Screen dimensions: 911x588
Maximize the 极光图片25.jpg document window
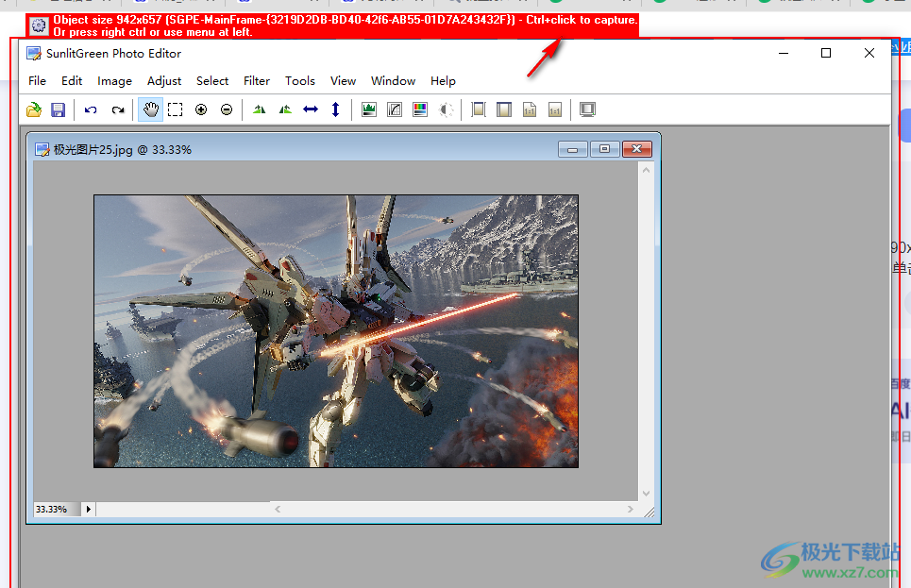pyautogui.click(x=604, y=149)
